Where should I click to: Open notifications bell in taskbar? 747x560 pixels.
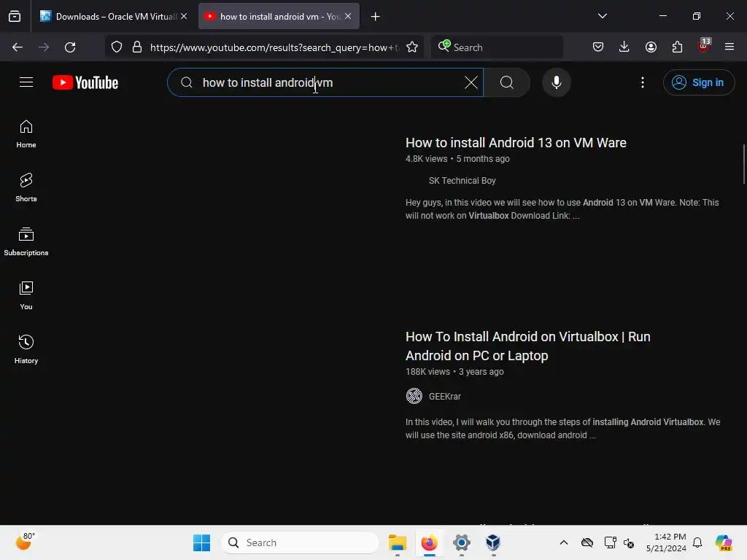(697, 542)
